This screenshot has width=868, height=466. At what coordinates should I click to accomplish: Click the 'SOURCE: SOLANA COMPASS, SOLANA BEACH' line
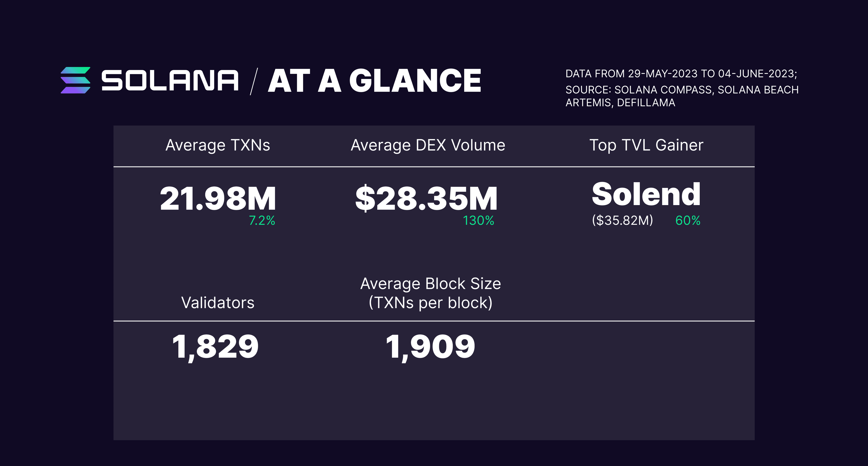point(682,90)
